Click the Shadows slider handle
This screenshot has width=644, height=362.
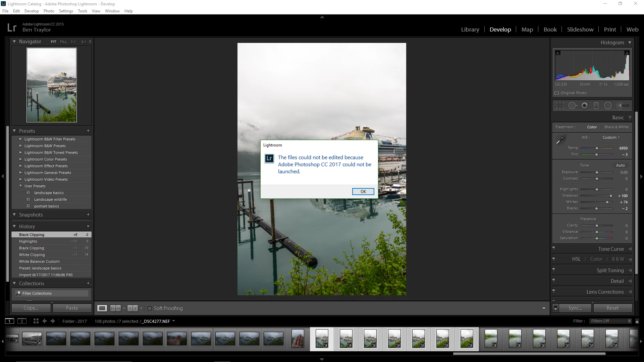click(x=611, y=196)
